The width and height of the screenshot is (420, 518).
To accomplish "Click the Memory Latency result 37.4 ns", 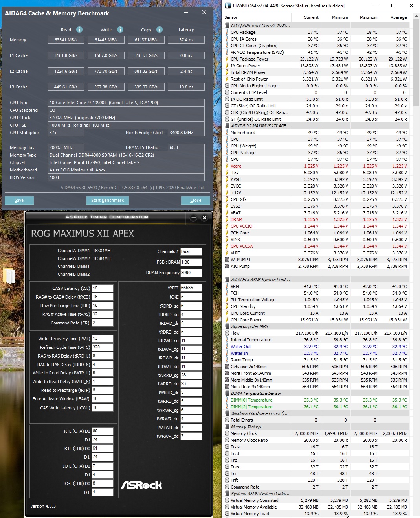I will (186, 40).
